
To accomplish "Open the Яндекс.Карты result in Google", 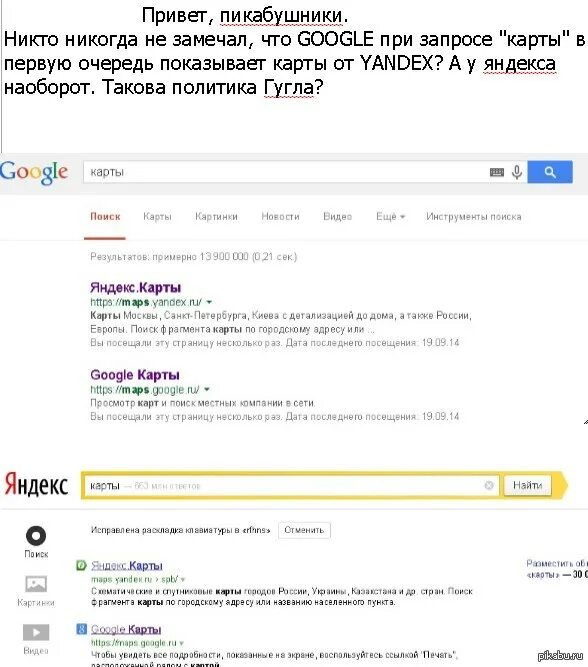I will (x=135, y=288).
